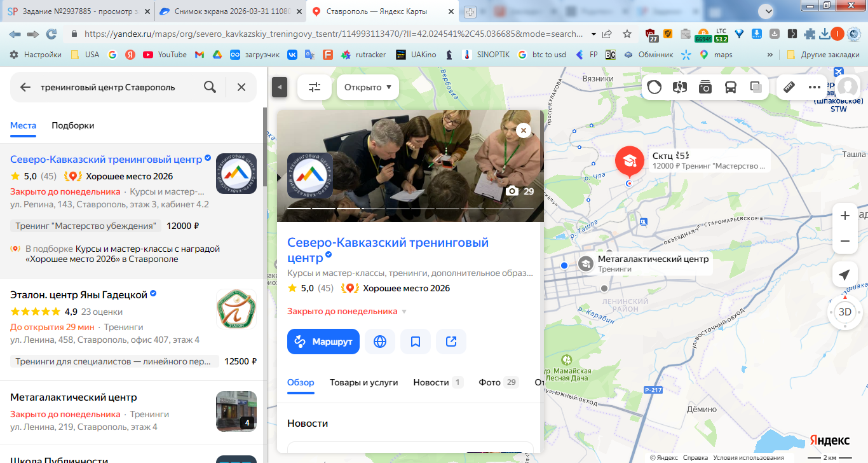
Task: Click the my-location arrow button
Action: pyautogui.click(x=844, y=275)
